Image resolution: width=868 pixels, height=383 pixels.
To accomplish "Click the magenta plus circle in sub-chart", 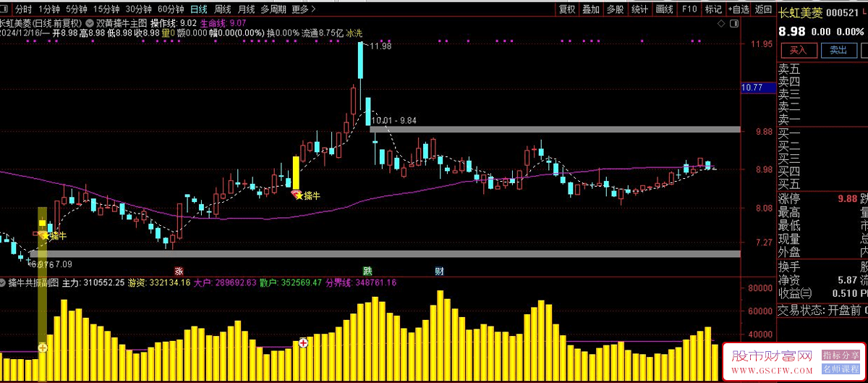I will [x=304, y=343].
